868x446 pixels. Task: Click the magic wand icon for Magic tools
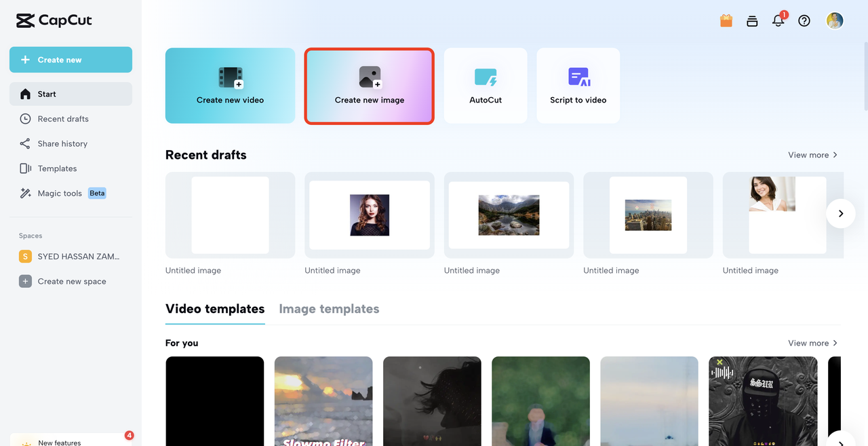pyautogui.click(x=25, y=193)
